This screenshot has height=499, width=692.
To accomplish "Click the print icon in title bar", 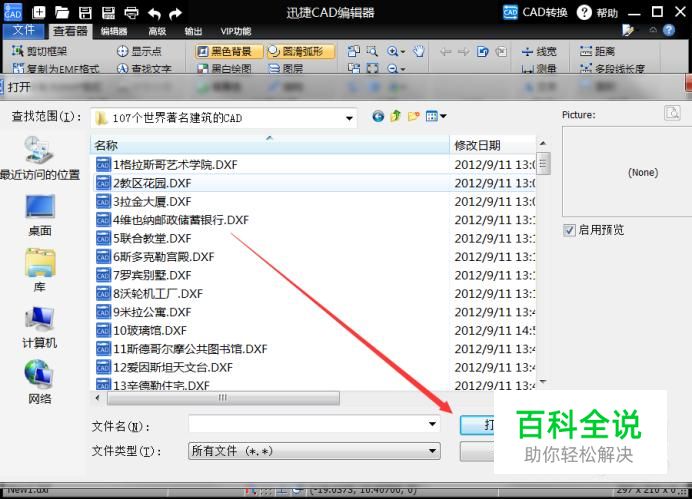I will tap(132, 13).
